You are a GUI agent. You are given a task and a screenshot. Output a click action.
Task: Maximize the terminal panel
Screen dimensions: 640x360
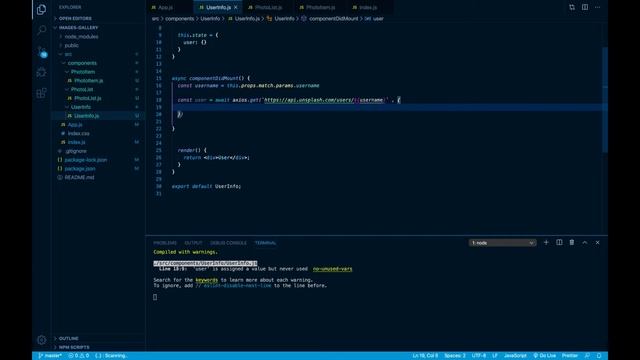[584, 242]
